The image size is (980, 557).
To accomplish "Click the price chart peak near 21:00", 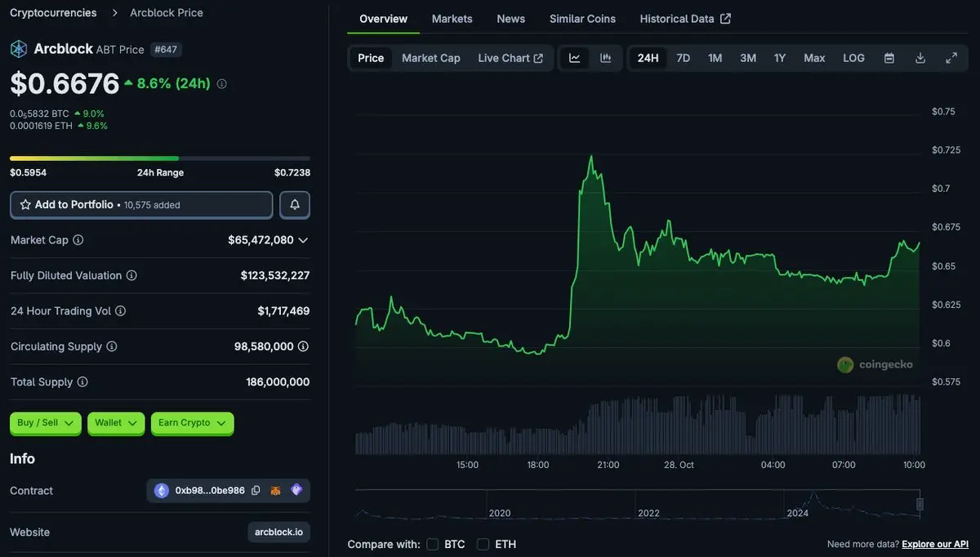I will point(590,154).
